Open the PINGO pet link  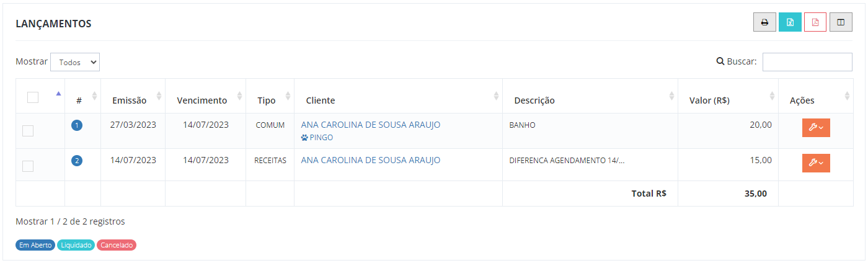(321, 138)
